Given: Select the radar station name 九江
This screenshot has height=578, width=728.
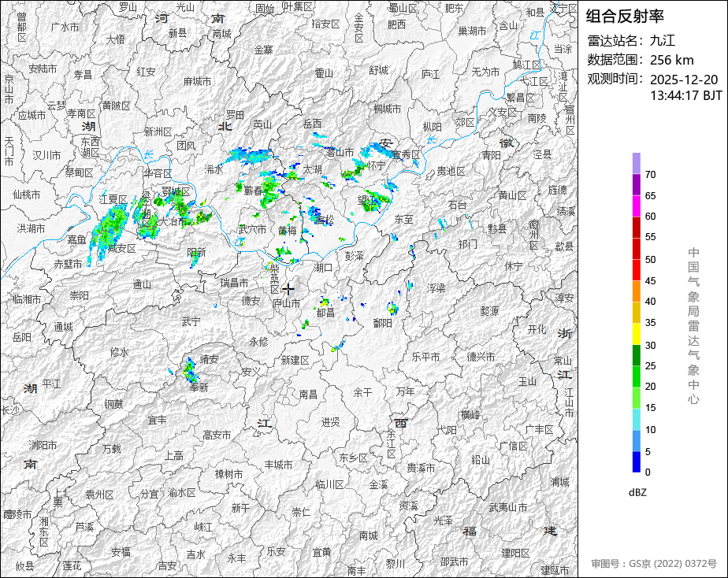Looking at the screenshot, I should (x=662, y=40).
